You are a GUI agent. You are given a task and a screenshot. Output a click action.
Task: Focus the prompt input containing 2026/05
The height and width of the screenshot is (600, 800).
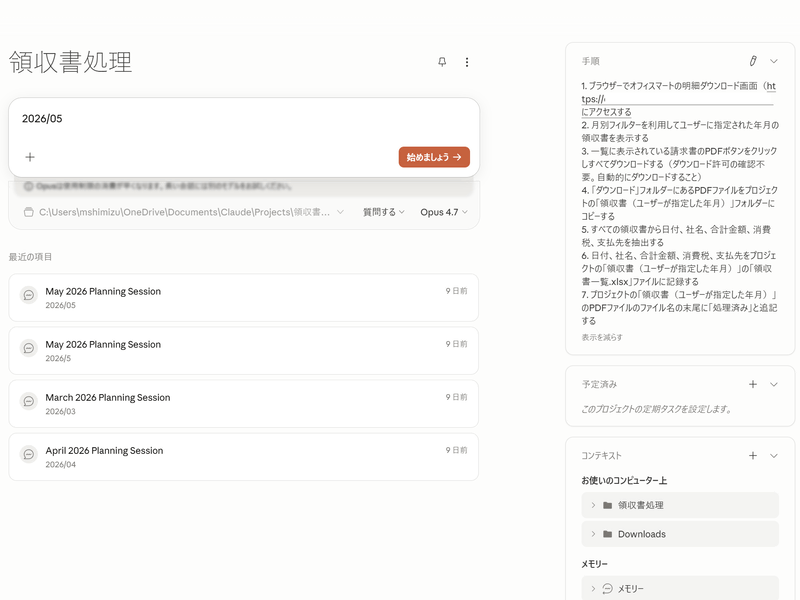click(x=244, y=119)
